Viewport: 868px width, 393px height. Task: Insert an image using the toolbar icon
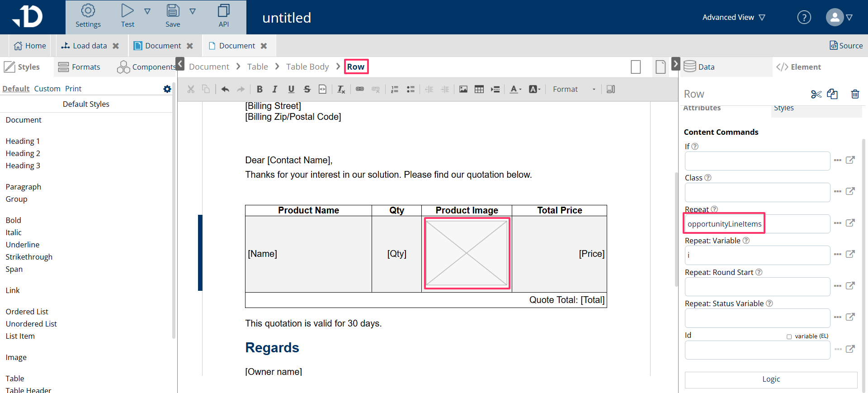coord(463,89)
